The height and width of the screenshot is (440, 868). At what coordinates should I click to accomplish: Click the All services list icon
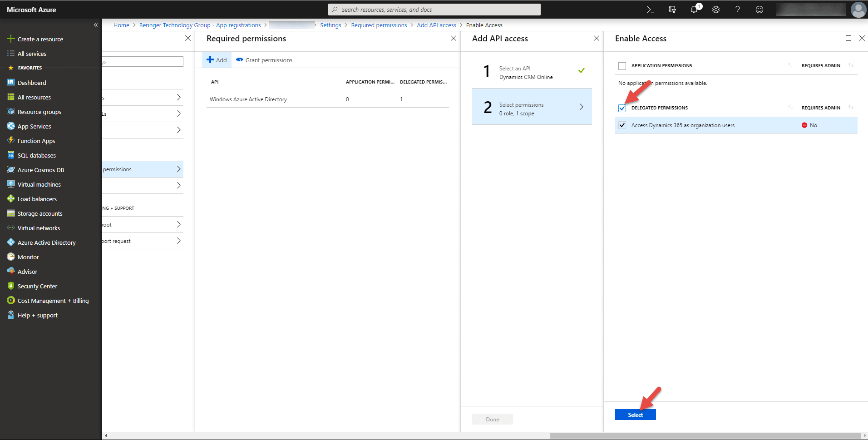tap(11, 54)
